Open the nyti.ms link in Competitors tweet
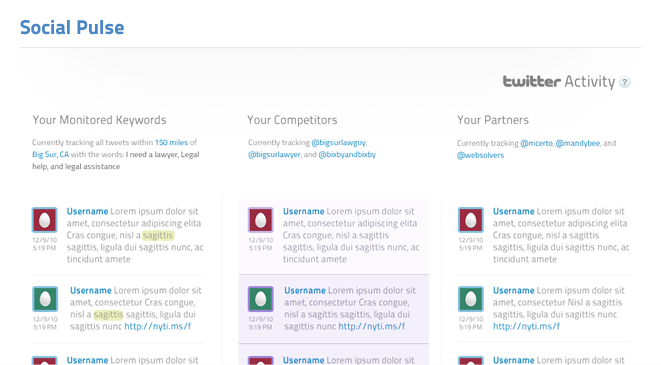The image size is (661, 365). pos(372,326)
